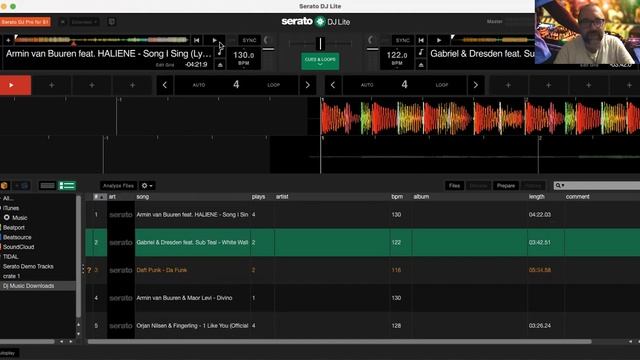Viewport: 640px width, 360px height.
Task: Click the icon right of the layout dropdown
Action: point(111,22)
